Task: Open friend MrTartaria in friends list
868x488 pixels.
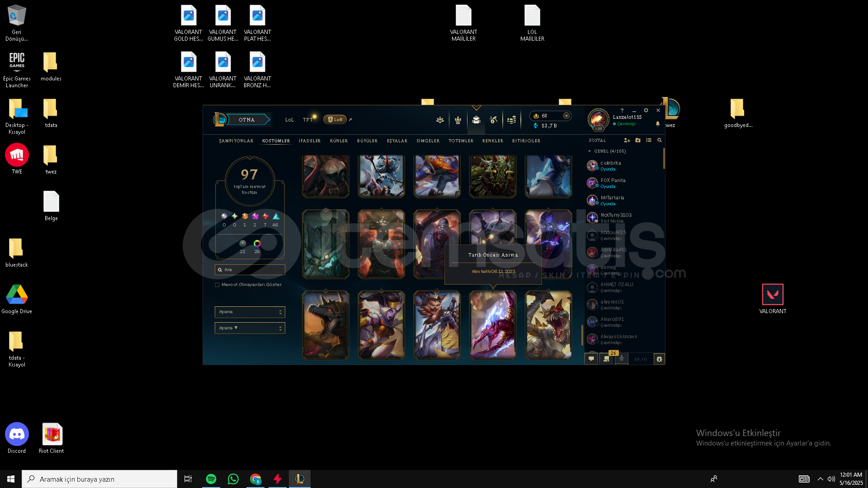Action: (623, 201)
